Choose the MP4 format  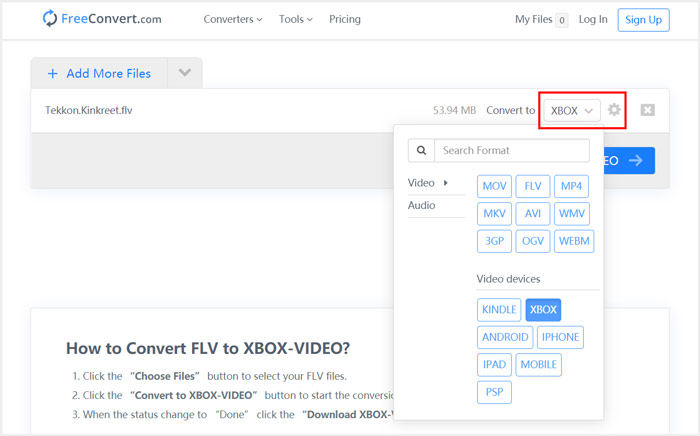[571, 186]
